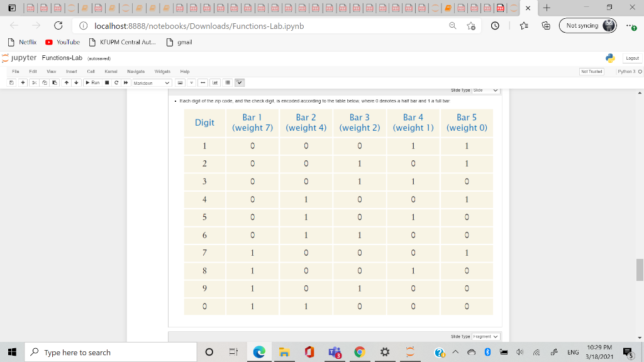This screenshot has width=644, height=362.
Task: Close the active browser tab
Action: click(528, 8)
